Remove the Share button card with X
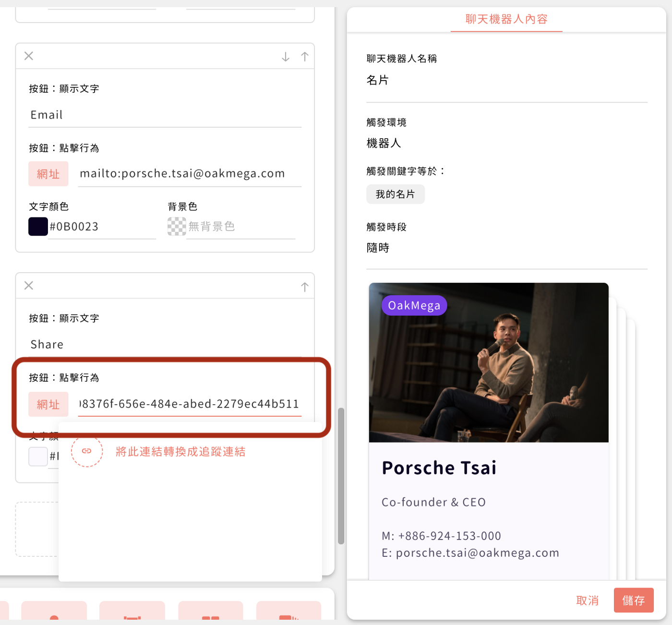Screen dimensions: 672x625 29,286
